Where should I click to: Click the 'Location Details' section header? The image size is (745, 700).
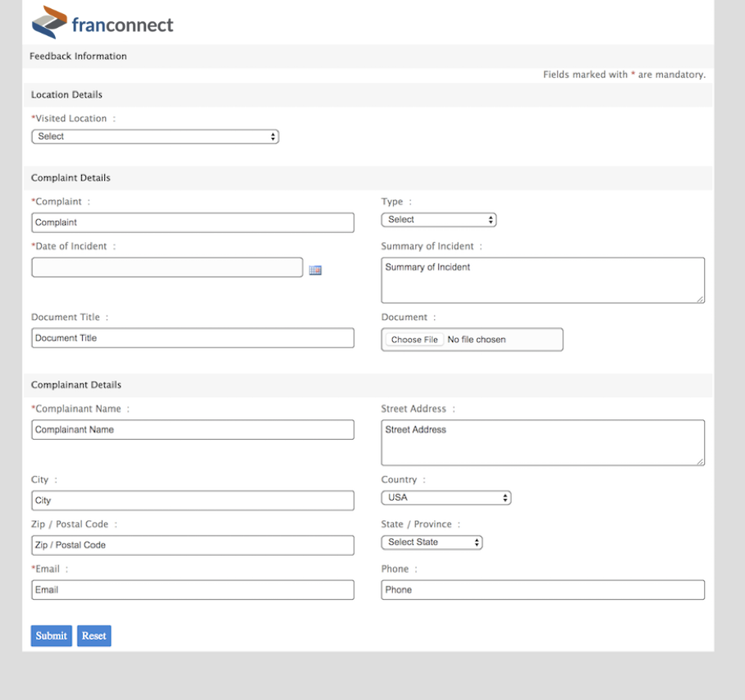coord(66,94)
